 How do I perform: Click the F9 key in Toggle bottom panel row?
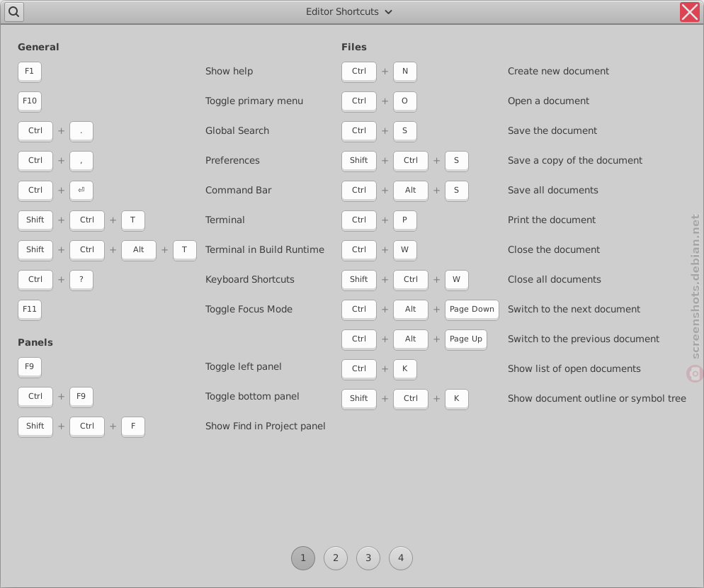[x=81, y=397]
